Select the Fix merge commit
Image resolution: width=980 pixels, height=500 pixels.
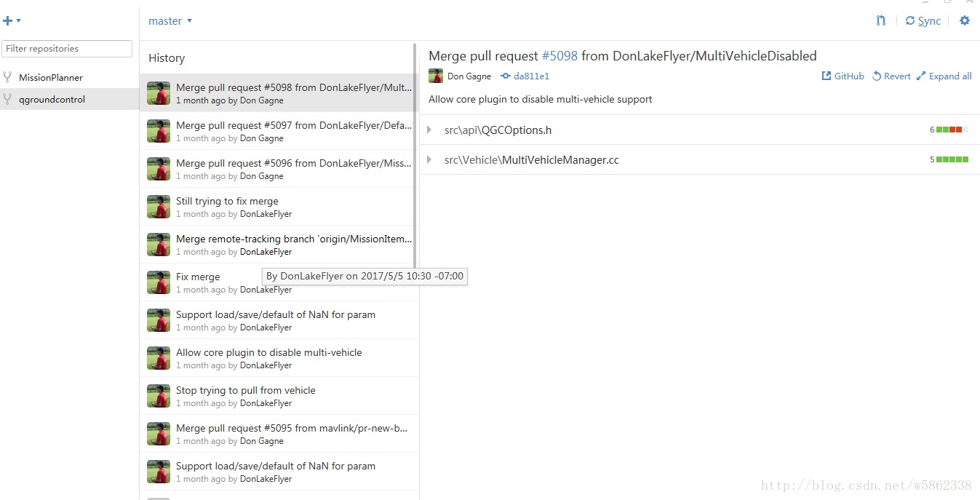[x=279, y=282]
